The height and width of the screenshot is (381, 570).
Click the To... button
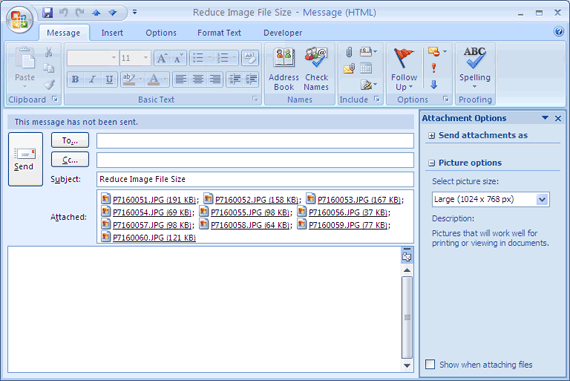pyautogui.click(x=70, y=140)
